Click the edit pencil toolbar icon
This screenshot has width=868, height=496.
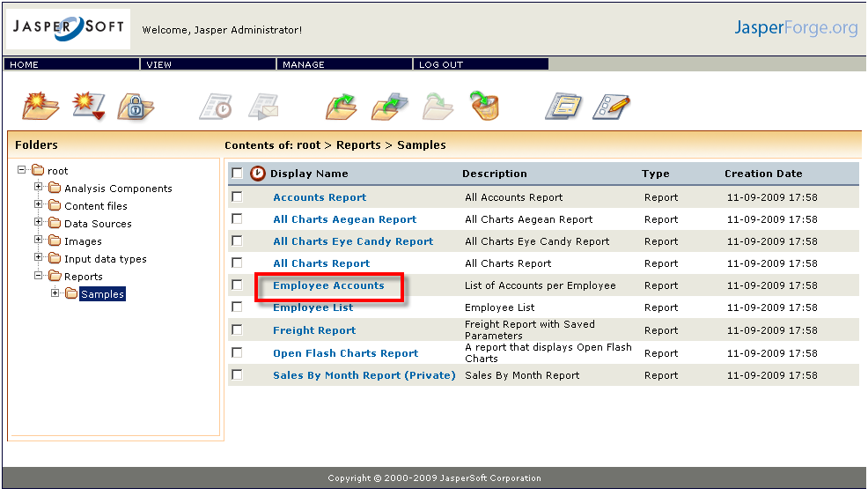611,107
